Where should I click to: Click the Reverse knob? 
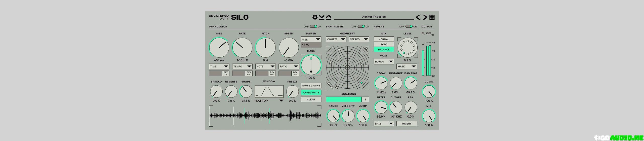click(231, 91)
